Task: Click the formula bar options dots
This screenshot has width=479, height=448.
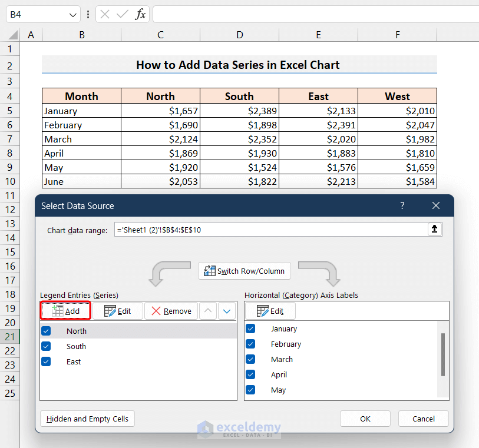Action: click(x=88, y=14)
